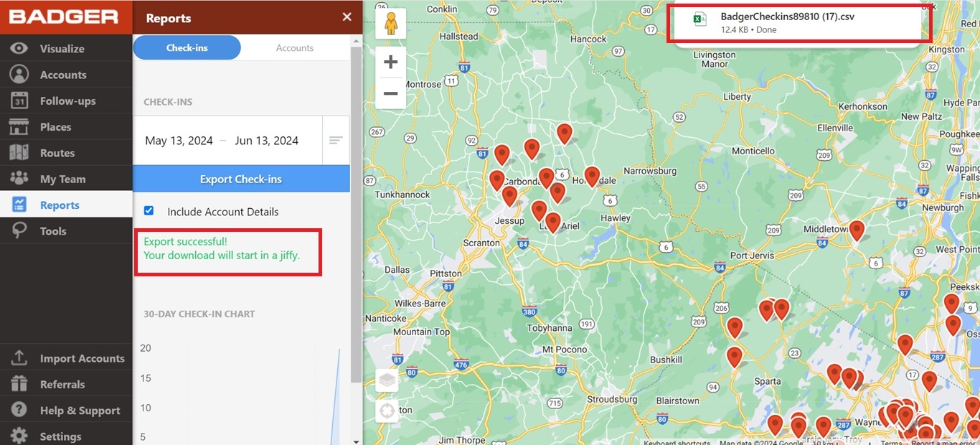The image size is (980, 445).
Task: Click the Export Check-ins button
Action: coord(241,179)
